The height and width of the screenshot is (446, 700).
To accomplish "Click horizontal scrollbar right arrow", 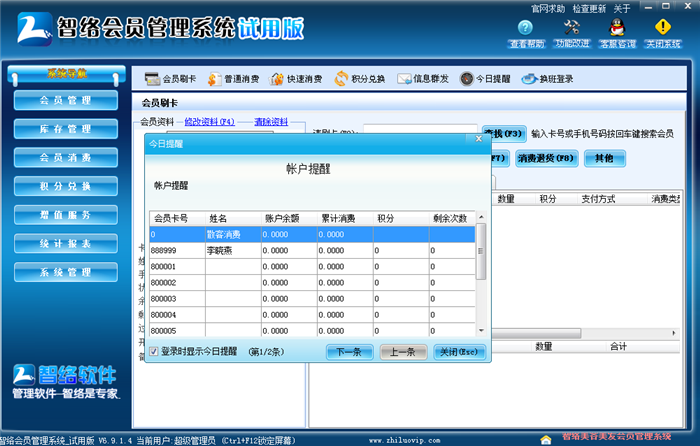I will (674, 333).
